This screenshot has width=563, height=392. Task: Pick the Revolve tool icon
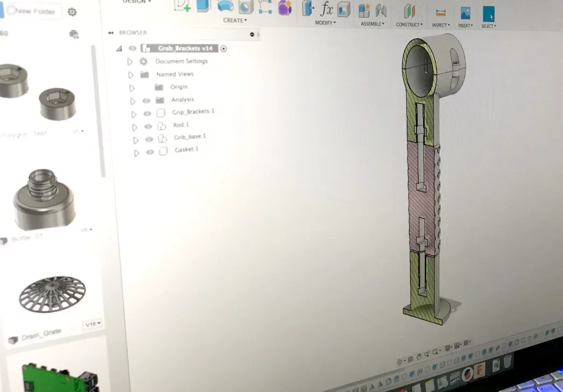[226, 7]
